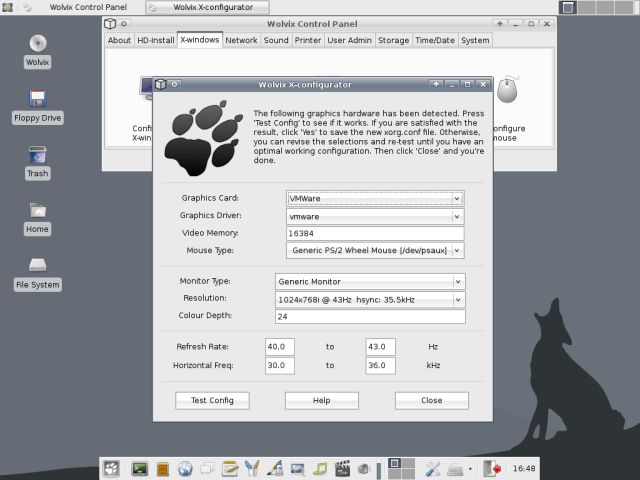Select Wolvix X-configurator in top taskbar
The image size is (640, 480).
[x=207, y=7]
